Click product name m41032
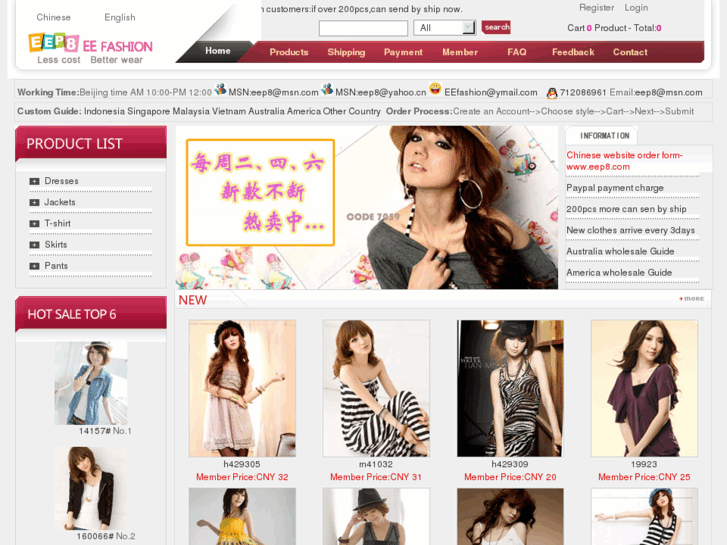 [x=376, y=464]
